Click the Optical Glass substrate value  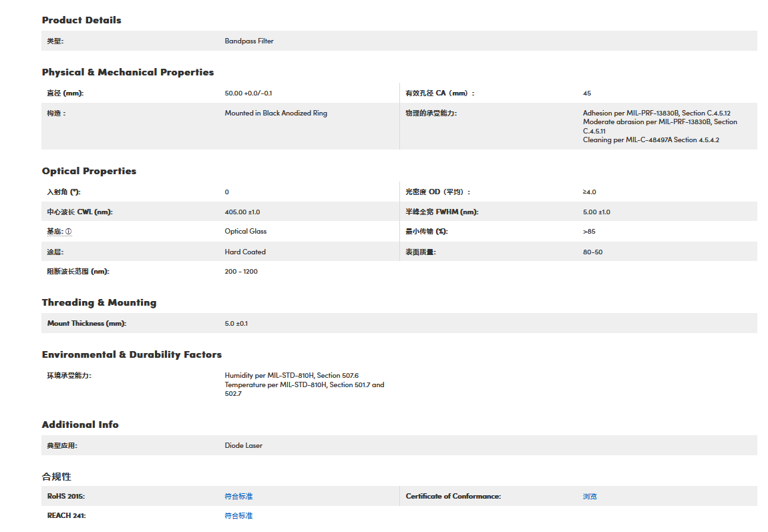click(246, 232)
